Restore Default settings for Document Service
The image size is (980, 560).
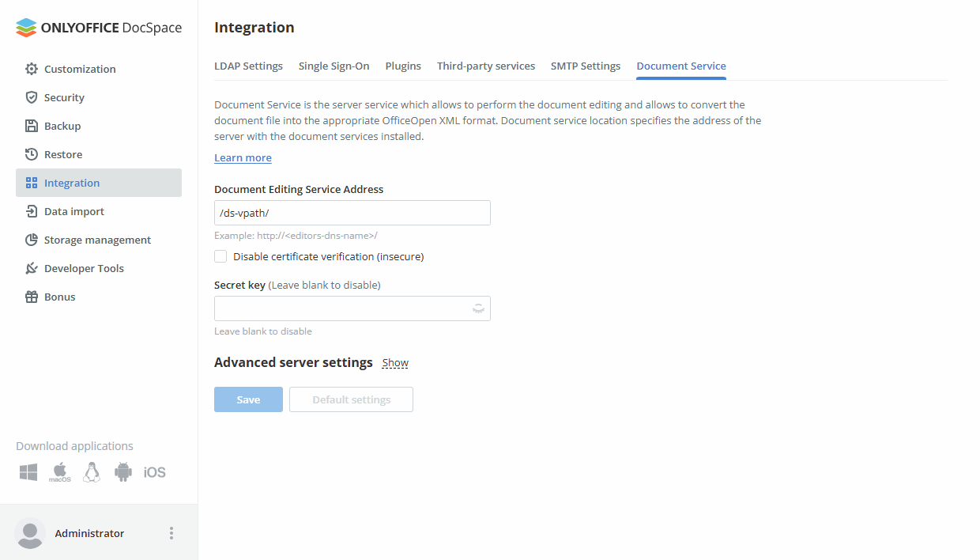click(350, 399)
